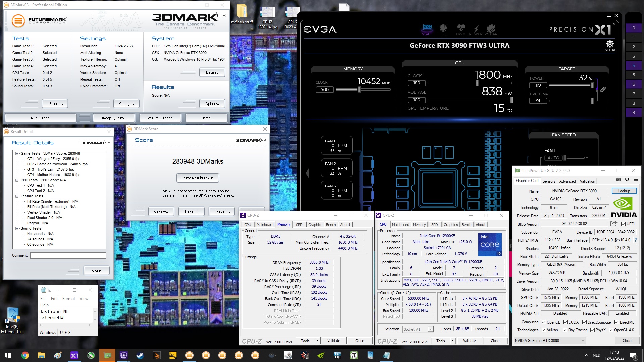The image size is (644, 362).
Task: Open Steam from the taskbar
Action: pyautogui.click(x=140, y=355)
